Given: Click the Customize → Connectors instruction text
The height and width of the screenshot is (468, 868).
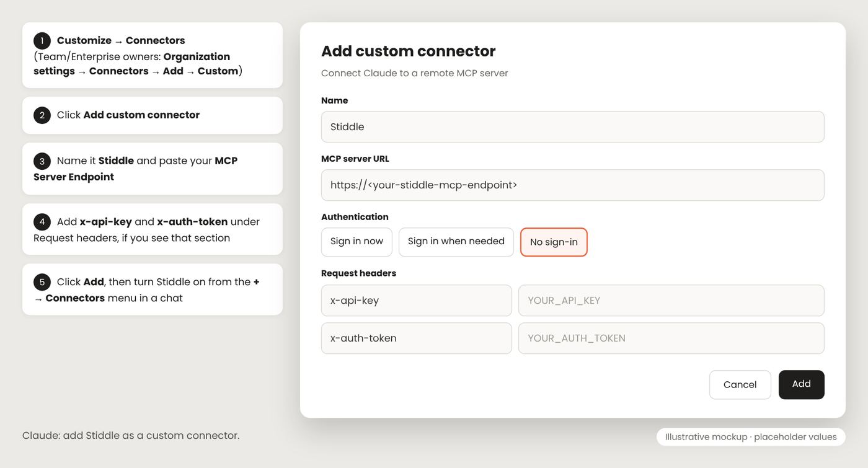Looking at the screenshot, I should pos(121,40).
